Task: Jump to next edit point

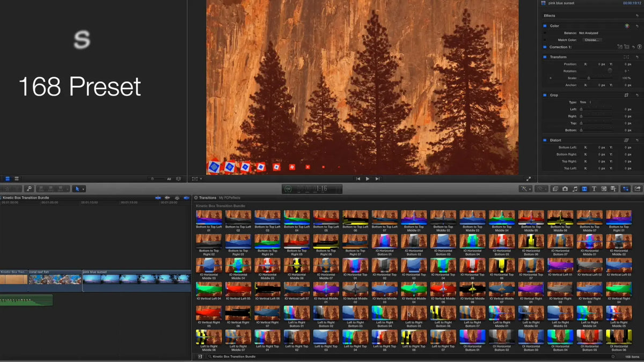Action: (x=378, y=179)
